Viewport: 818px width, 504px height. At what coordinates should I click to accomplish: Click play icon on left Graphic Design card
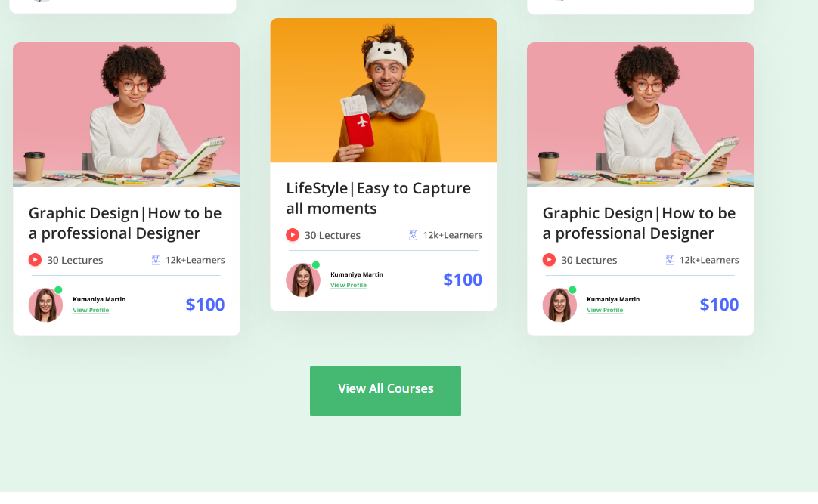[35, 260]
